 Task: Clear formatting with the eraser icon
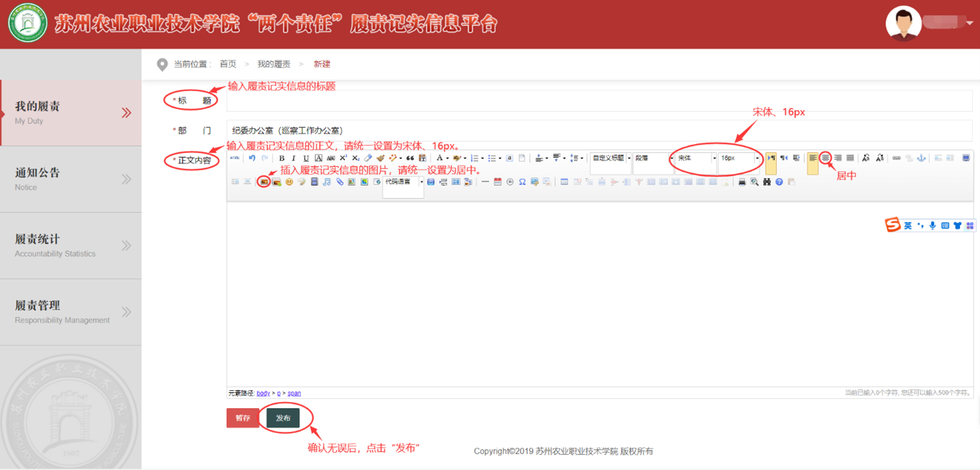click(368, 158)
